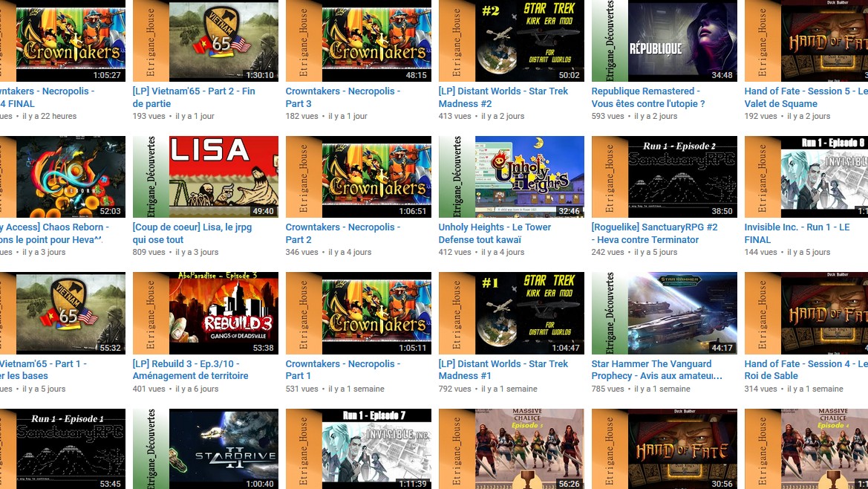Screen dimensions: 868x489
Task: Open the Massive Chalice Episode 4 thumbnail
Action: (x=806, y=449)
